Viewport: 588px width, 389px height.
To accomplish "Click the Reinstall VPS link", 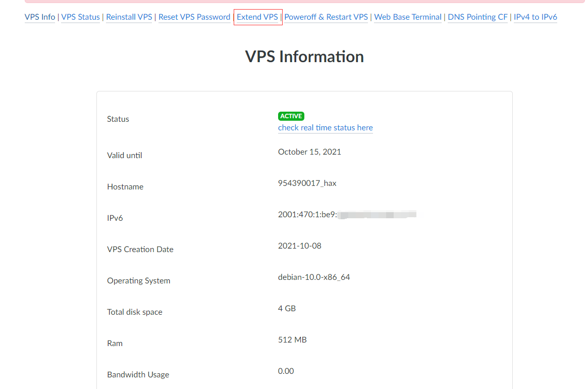I will (x=129, y=17).
